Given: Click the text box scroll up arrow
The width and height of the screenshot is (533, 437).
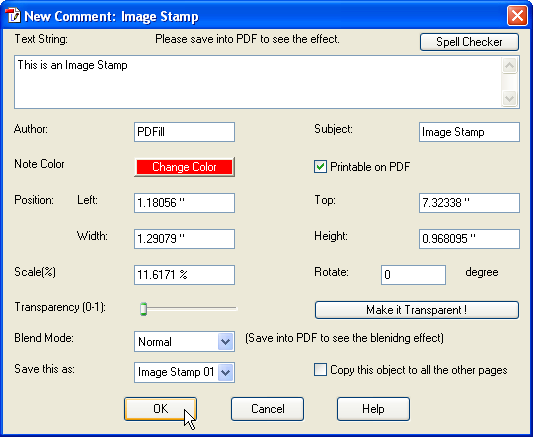Looking at the screenshot, I should (509, 65).
